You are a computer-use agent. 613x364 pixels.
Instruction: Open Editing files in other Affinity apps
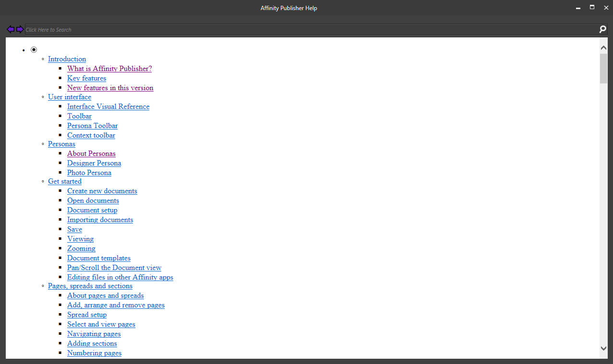click(120, 277)
